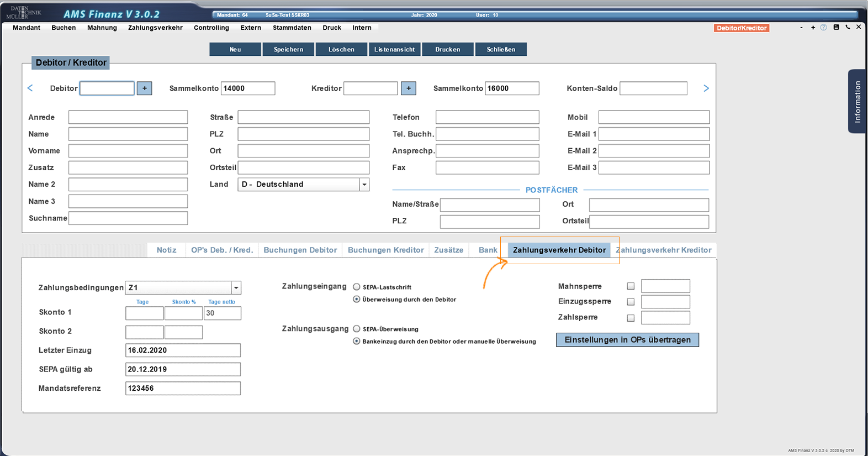The image size is (868, 456).
Task: Enable the Mahnsperre checkbox
Action: [631, 286]
